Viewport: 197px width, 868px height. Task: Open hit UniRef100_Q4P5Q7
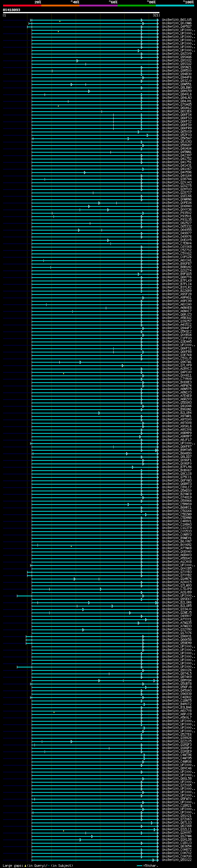(177, 26)
